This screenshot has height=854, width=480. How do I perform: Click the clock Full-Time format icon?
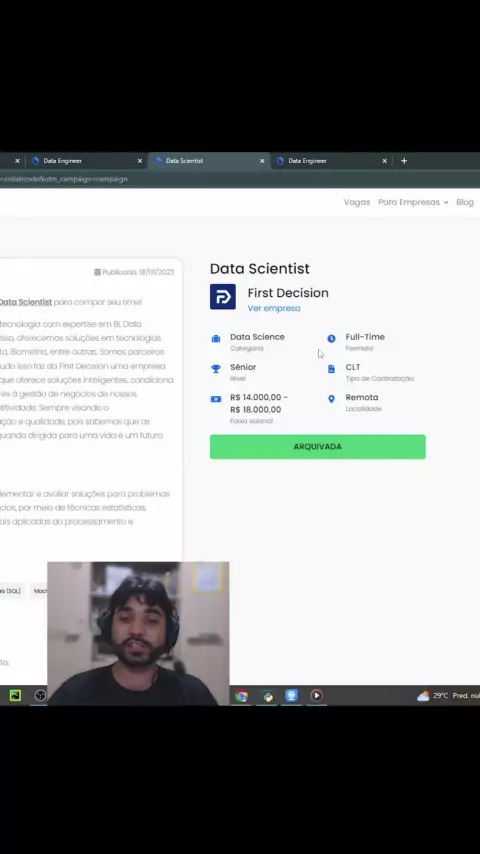point(331,339)
